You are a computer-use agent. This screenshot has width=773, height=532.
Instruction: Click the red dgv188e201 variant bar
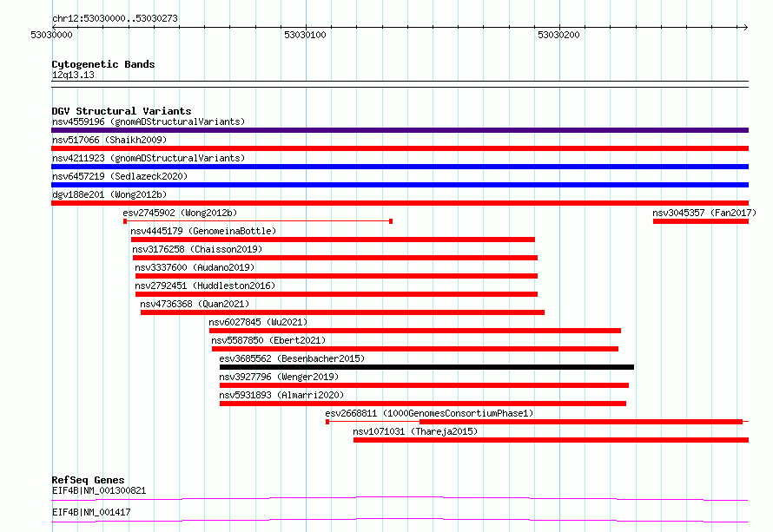coord(400,203)
